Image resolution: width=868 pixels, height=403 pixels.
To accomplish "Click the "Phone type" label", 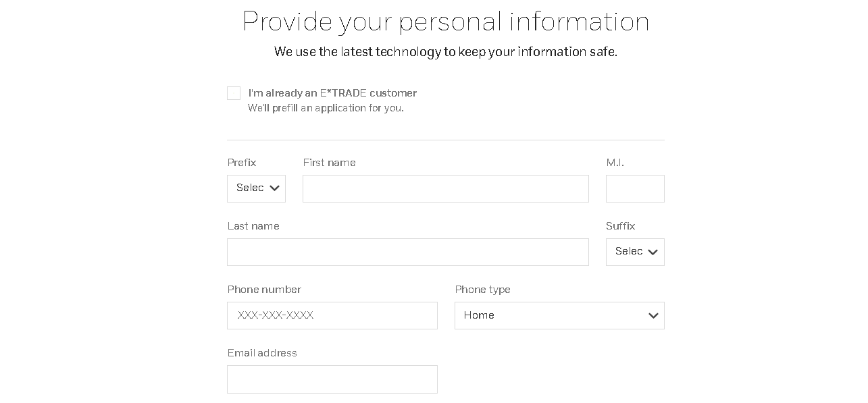I will pyautogui.click(x=482, y=290).
